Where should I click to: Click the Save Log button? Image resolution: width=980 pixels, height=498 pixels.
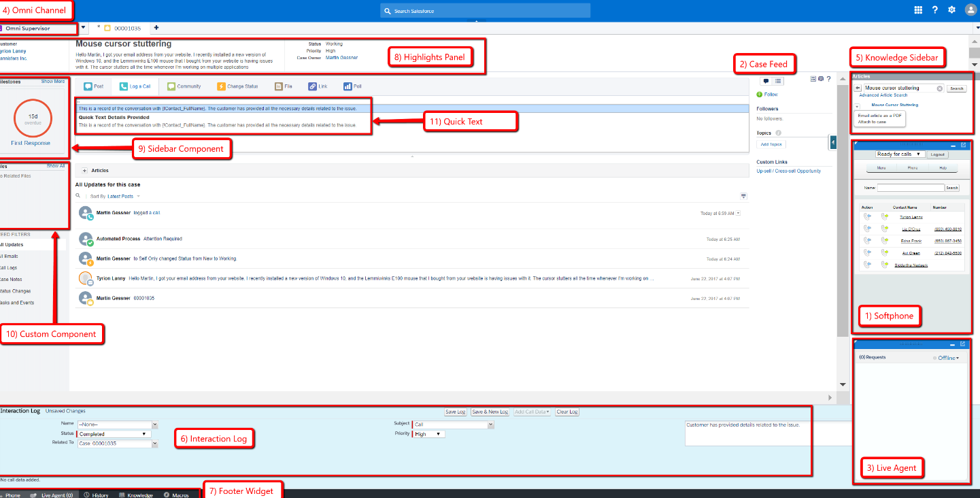pyautogui.click(x=456, y=412)
